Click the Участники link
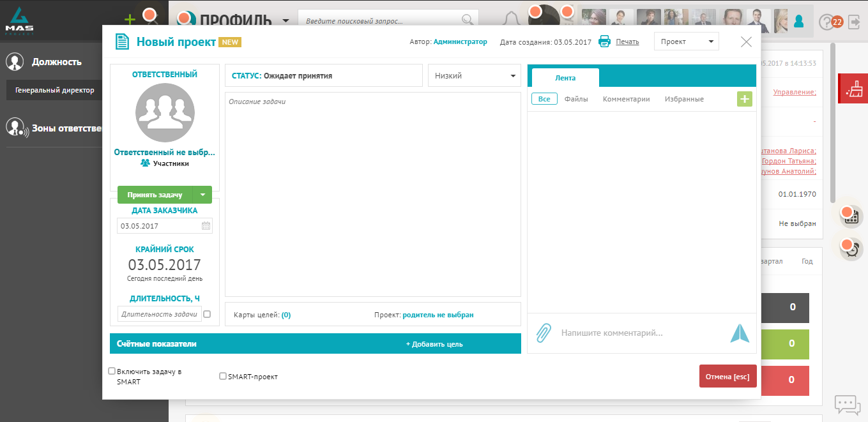The height and width of the screenshot is (422, 868). tap(171, 163)
